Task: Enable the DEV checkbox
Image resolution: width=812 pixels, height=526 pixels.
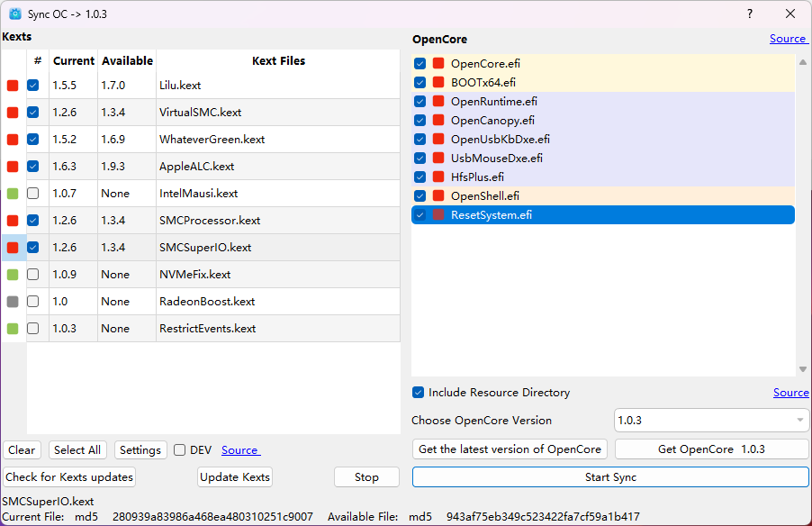Action: (x=180, y=450)
